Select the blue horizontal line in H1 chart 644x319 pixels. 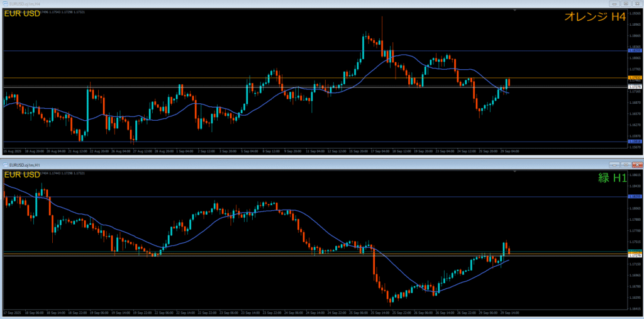(189, 196)
